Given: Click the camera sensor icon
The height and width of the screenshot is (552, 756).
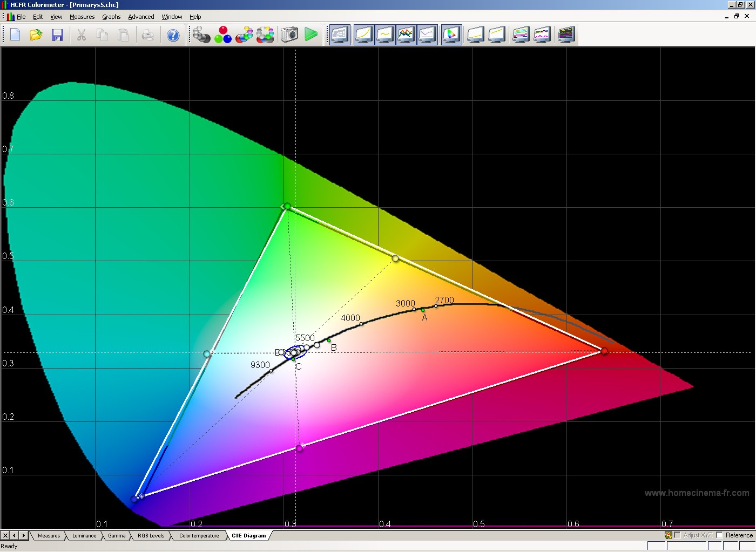Looking at the screenshot, I should [x=289, y=35].
